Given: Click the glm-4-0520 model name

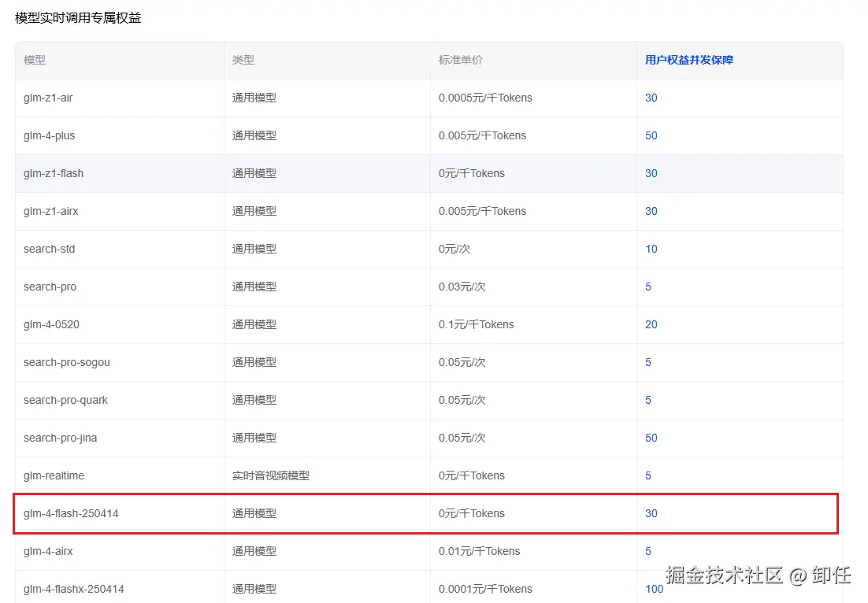Looking at the screenshot, I should tap(51, 325).
